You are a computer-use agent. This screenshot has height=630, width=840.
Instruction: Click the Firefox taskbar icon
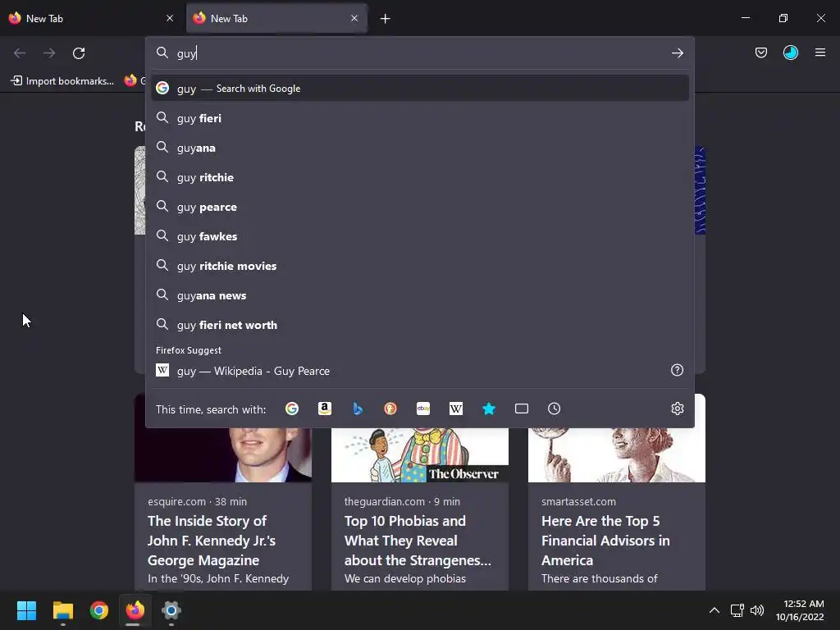135,610
